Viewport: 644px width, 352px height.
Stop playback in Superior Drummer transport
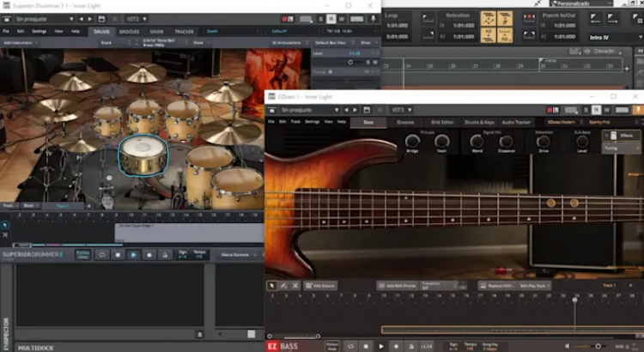click(118, 255)
